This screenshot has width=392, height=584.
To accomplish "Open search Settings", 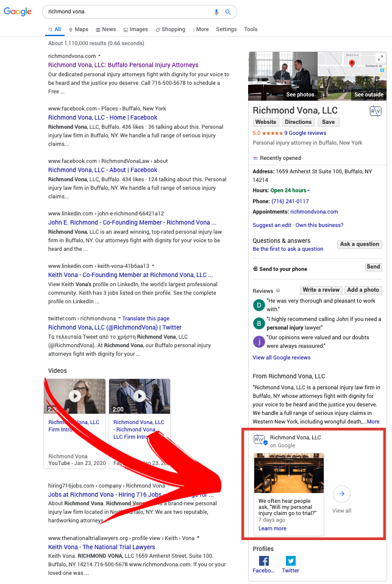I will 226,29.
